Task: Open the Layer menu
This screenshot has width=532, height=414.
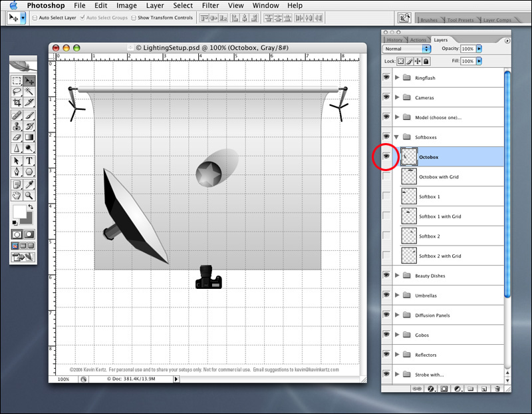Action: 155,5
